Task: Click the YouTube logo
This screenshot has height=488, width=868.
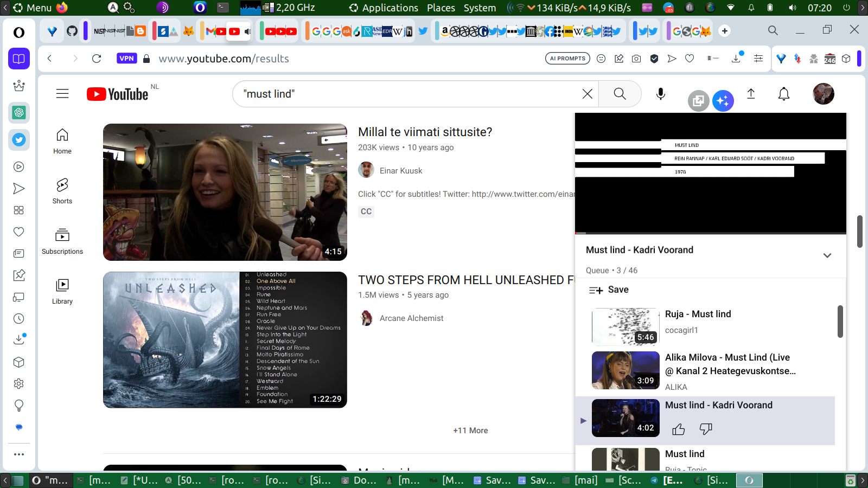Action: (x=118, y=94)
